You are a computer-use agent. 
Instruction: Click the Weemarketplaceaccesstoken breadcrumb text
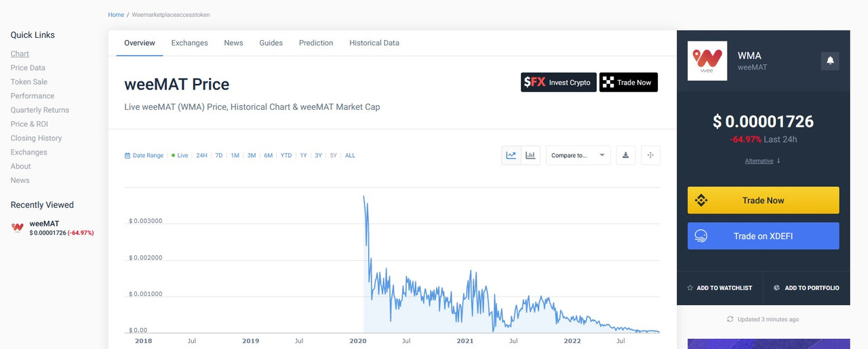point(171,14)
